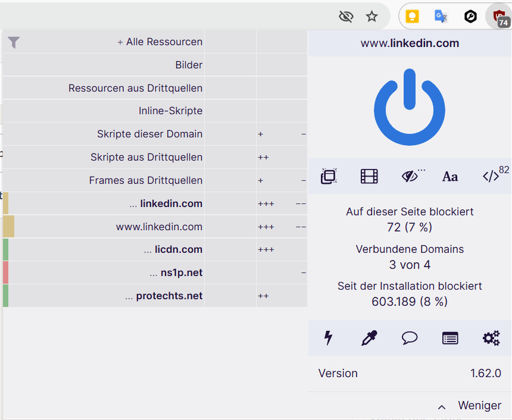
Task: Expand Alle Ressourcen row
Action: tap(161, 42)
